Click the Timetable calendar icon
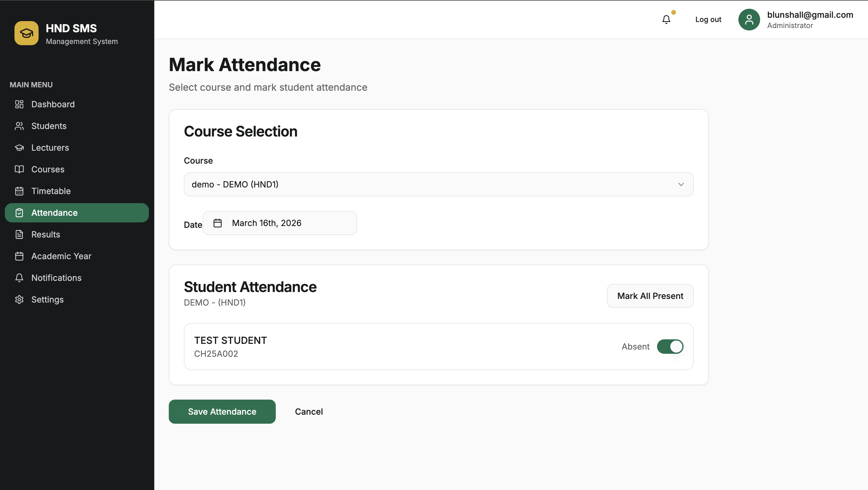 (19, 191)
